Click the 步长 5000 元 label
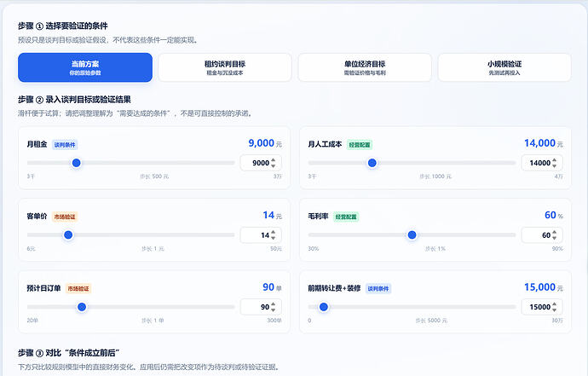The image size is (588, 376). click(x=431, y=321)
